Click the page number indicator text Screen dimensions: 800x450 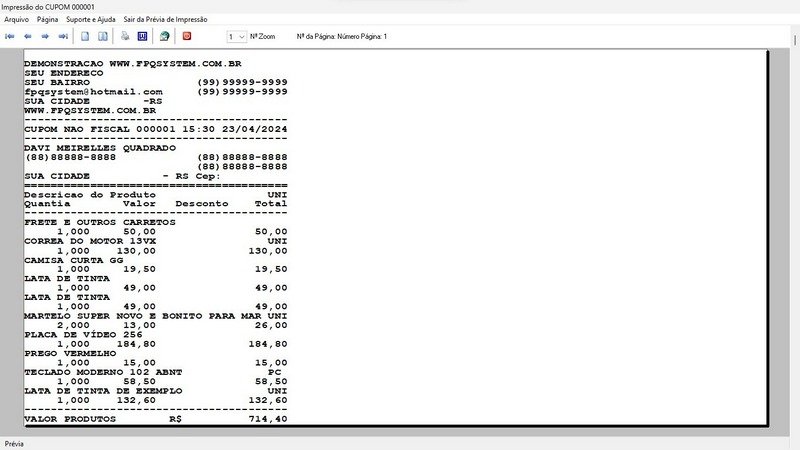pos(342,36)
